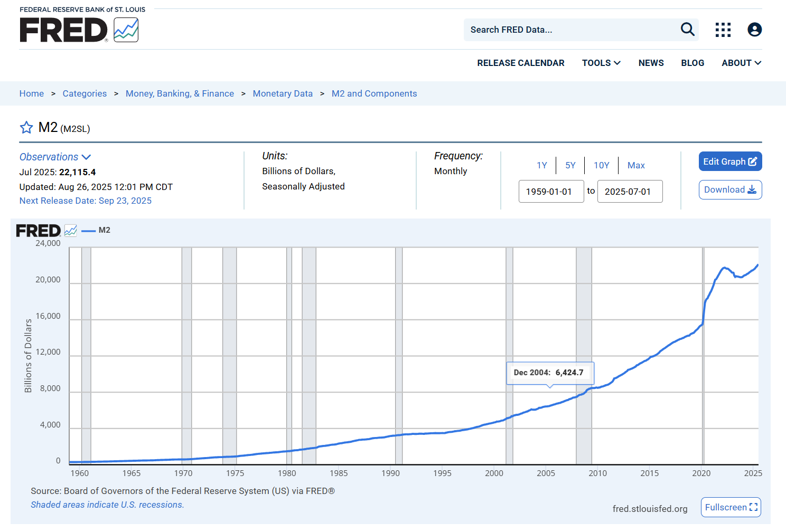The height and width of the screenshot is (532, 786).
Task: Click the Dec 2004 data tooltip
Action: (550, 373)
